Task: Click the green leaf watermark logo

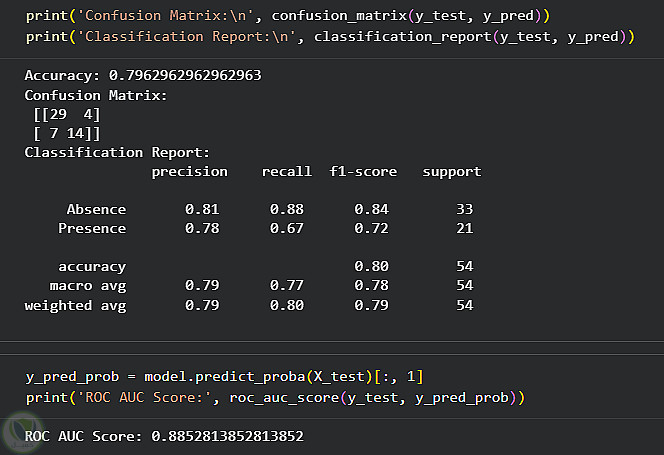Action: point(20,434)
